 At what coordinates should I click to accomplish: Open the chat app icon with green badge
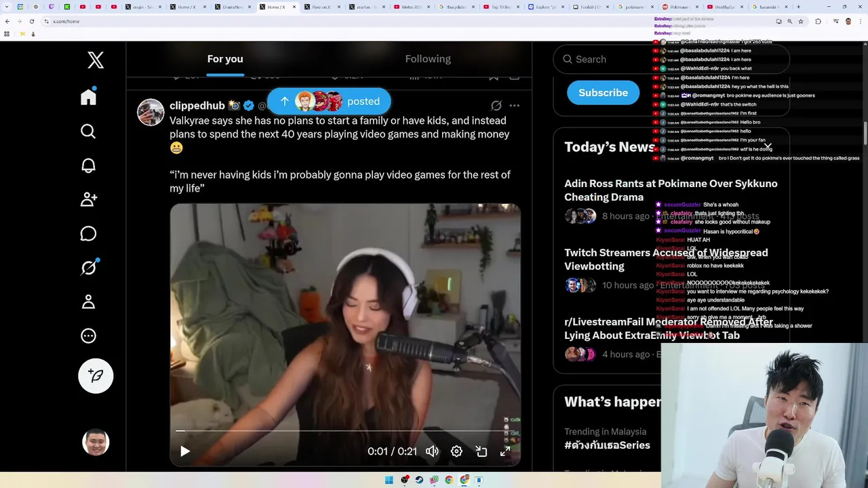(x=434, y=480)
